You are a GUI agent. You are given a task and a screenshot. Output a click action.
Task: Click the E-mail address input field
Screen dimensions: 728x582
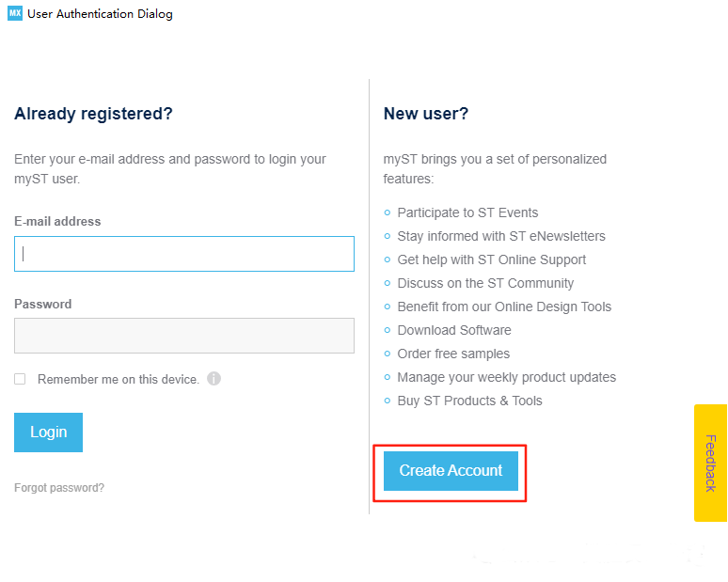coord(184,254)
